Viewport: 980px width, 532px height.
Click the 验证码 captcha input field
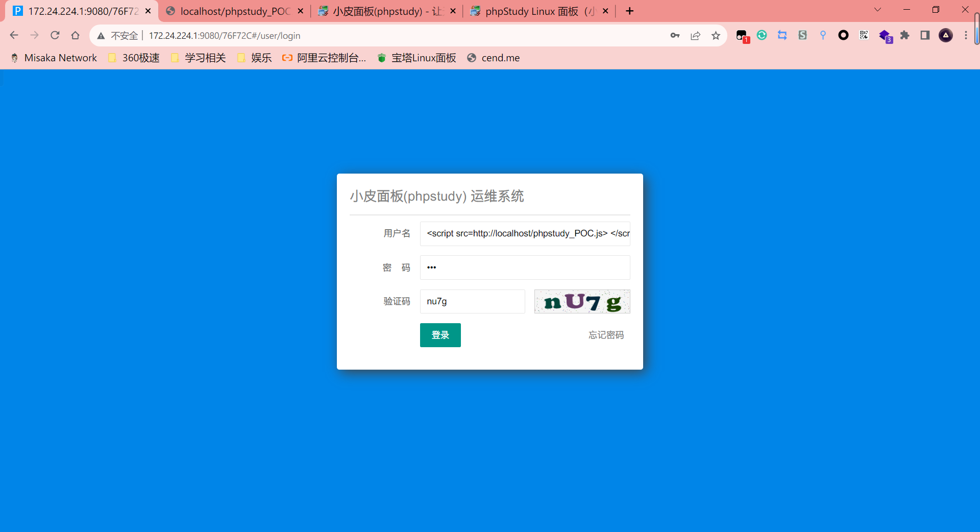(x=472, y=301)
